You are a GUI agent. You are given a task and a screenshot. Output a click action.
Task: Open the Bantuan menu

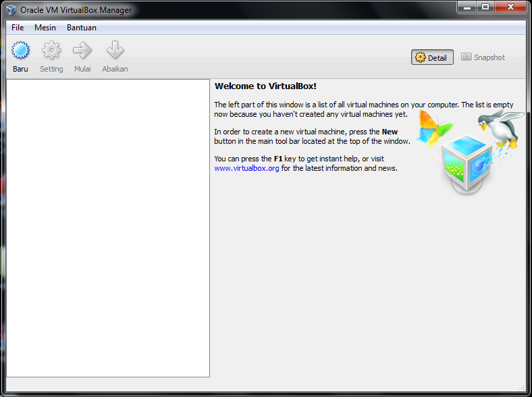[x=82, y=28]
